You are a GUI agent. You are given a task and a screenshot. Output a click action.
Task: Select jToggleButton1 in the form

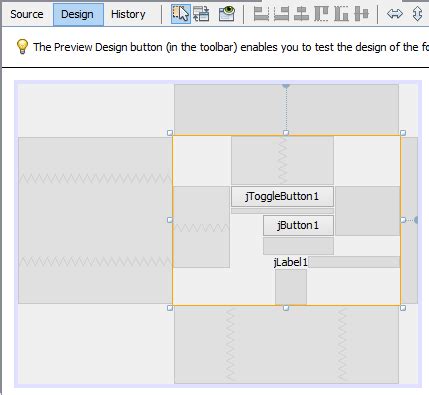click(x=282, y=196)
